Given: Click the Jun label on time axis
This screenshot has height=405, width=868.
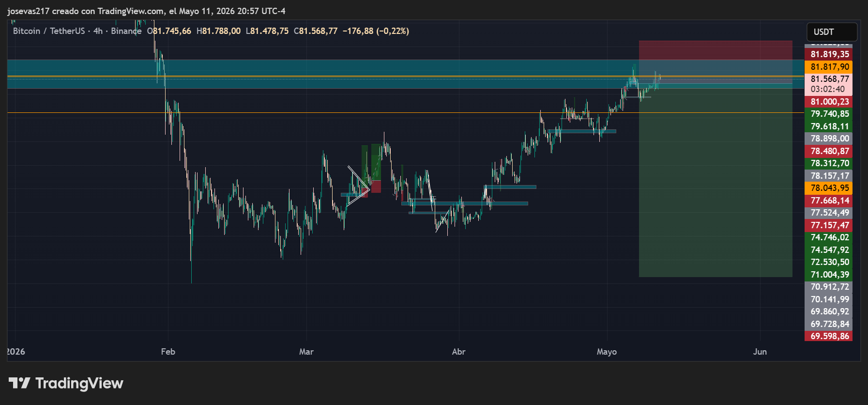Looking at the screenshot, I should [760, 352].
